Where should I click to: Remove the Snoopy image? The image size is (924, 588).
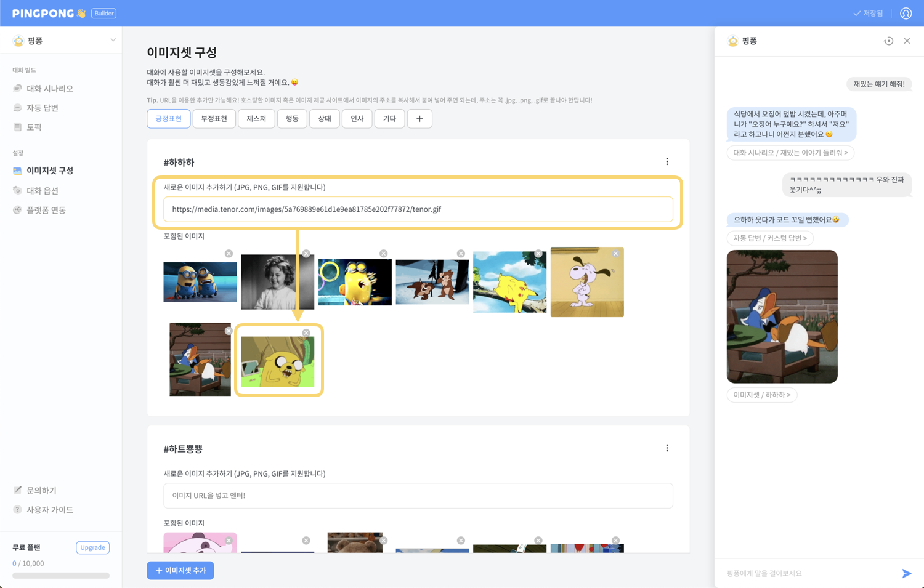click(x=615, y=254)
